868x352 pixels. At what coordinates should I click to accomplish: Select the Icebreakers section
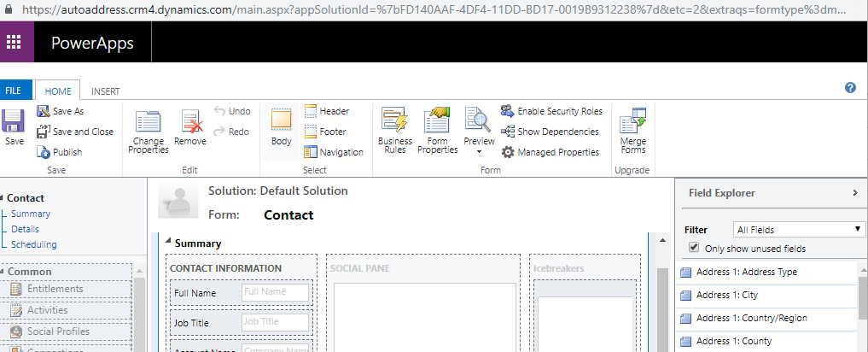pyautogui.click(x=558, y=268)
